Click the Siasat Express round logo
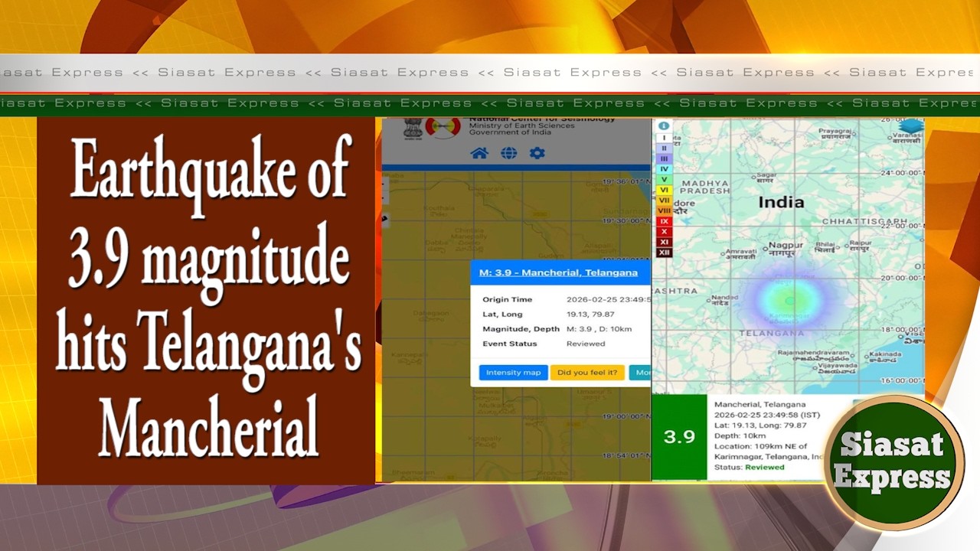Screen dimensions: 980x551 coord(893,461)
